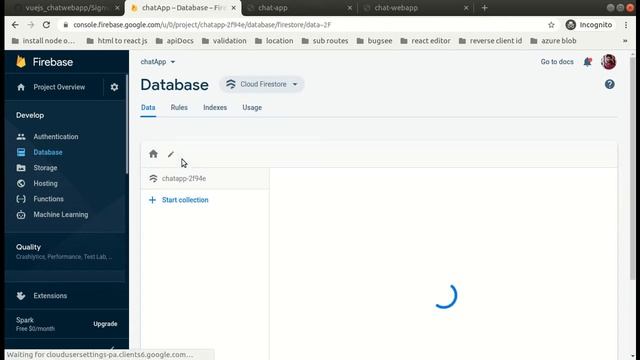The image size is (640, 360).
Task: Select the Data tab
Action: coord(148,107)
